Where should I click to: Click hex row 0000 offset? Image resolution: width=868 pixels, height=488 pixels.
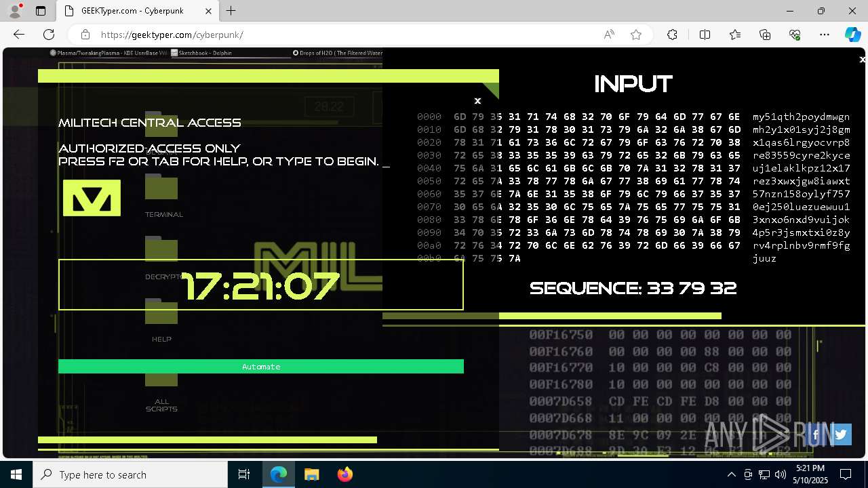(429, 117)
